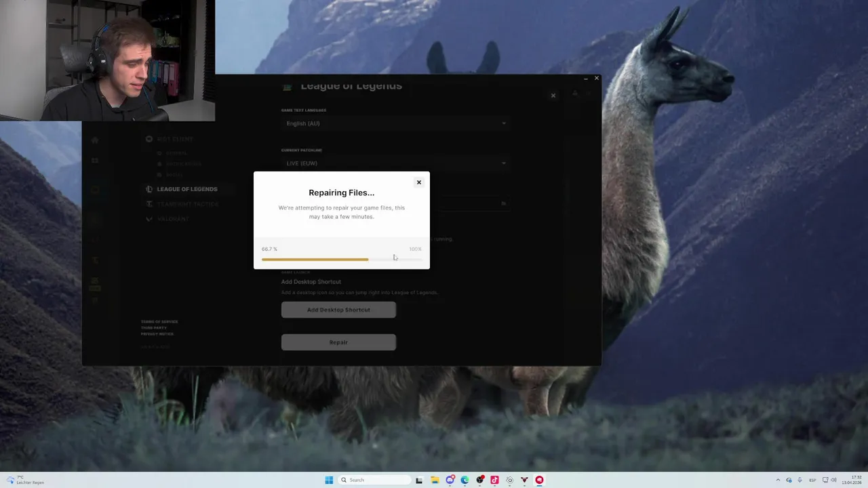Click the volume tray icon
The image size is (868, 488).
[833, 480]
